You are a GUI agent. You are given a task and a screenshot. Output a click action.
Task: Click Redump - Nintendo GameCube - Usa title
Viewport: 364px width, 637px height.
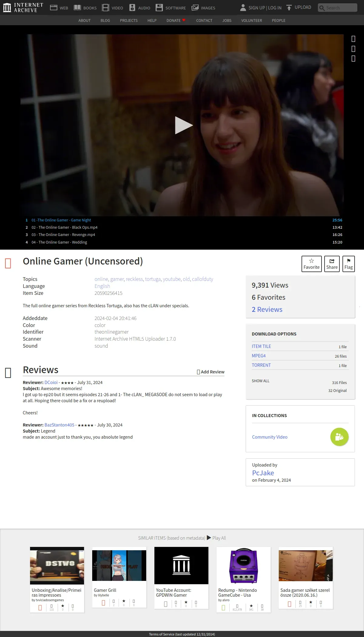238,593
